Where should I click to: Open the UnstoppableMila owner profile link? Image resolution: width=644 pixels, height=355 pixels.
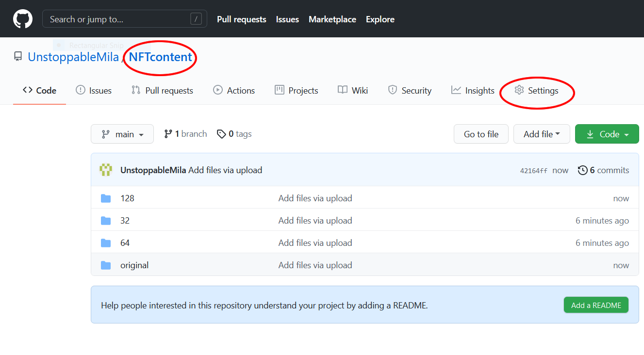[73, 57]
